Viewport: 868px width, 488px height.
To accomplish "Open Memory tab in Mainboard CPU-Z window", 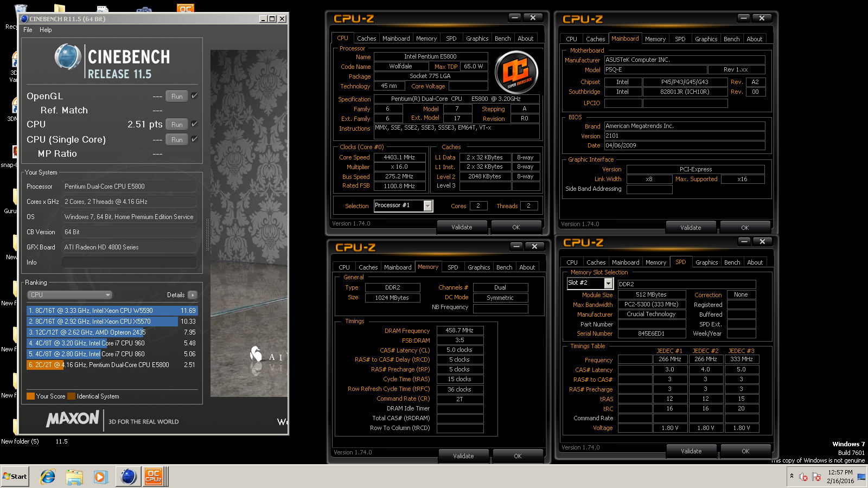I will click(655, 39).
